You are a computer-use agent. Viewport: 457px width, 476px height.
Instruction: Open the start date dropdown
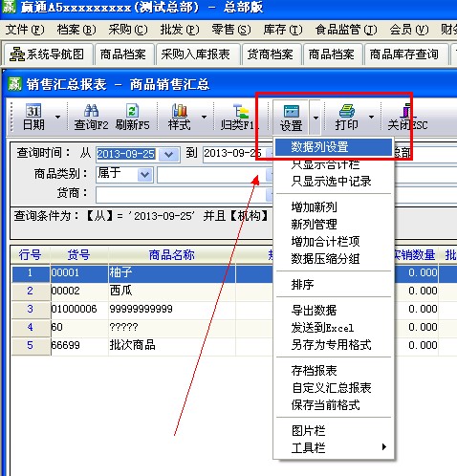point(168,155)
